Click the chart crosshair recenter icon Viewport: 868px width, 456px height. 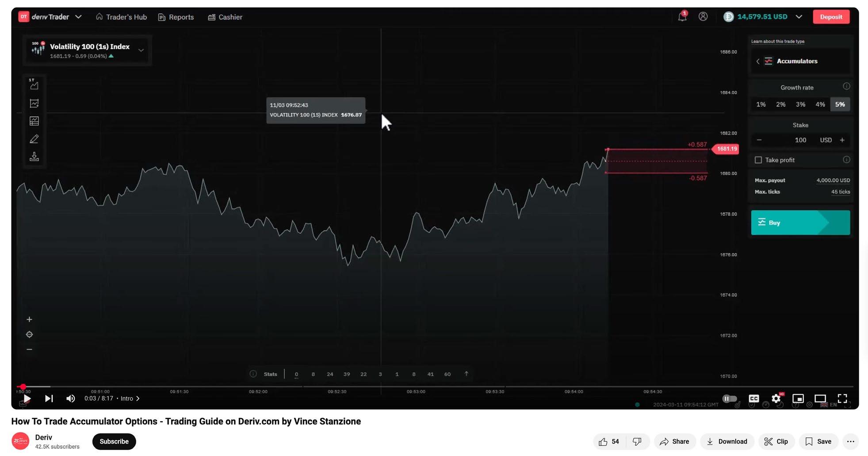tap(29, 334)
